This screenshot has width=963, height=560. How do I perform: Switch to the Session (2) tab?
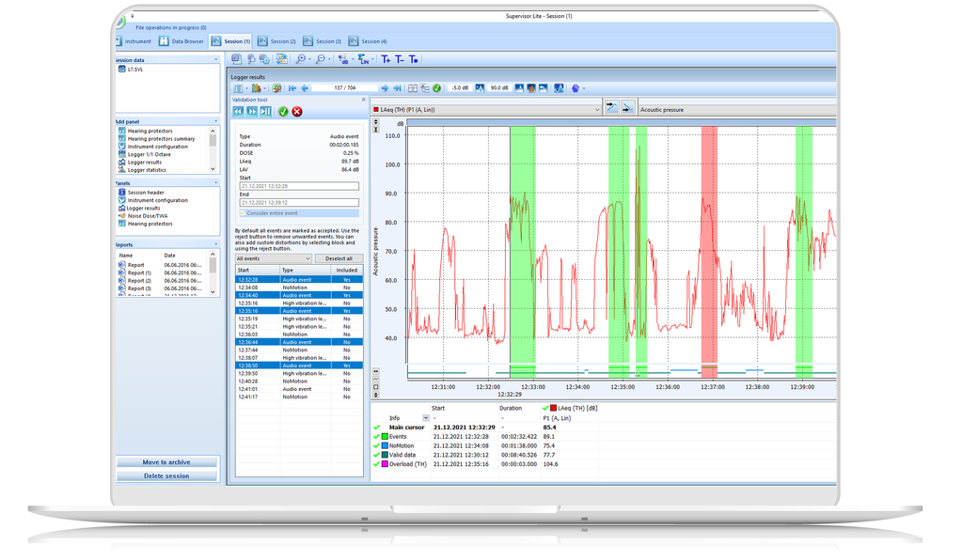coord(276,41)
